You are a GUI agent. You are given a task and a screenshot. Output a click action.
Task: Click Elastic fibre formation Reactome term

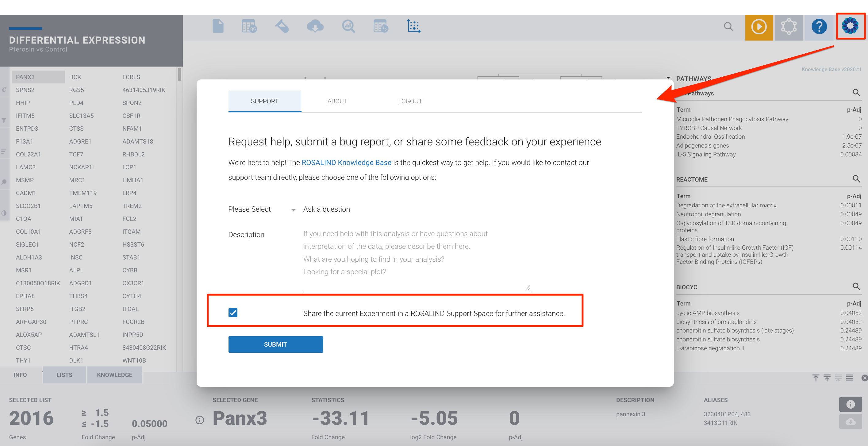pos(705,239)
